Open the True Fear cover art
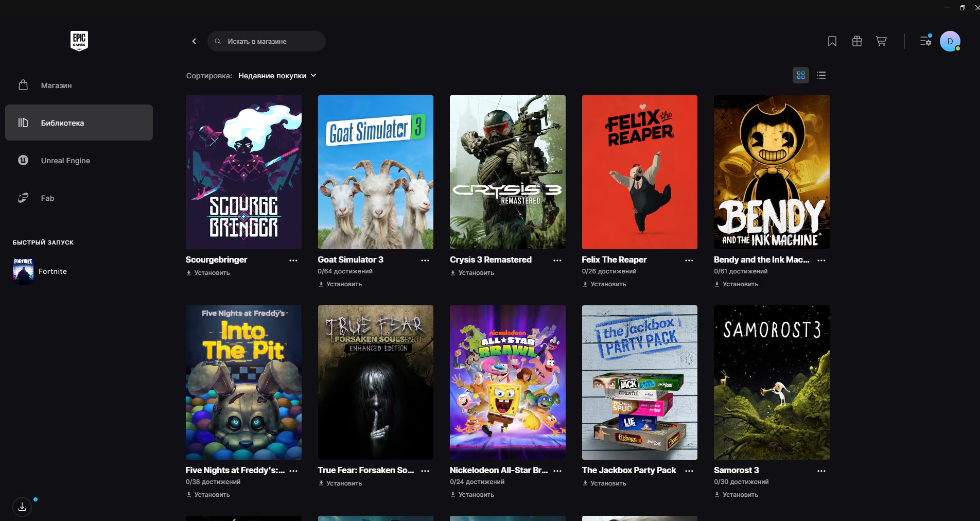This screenshot has width=980, height=521. (x=376, y=383)
